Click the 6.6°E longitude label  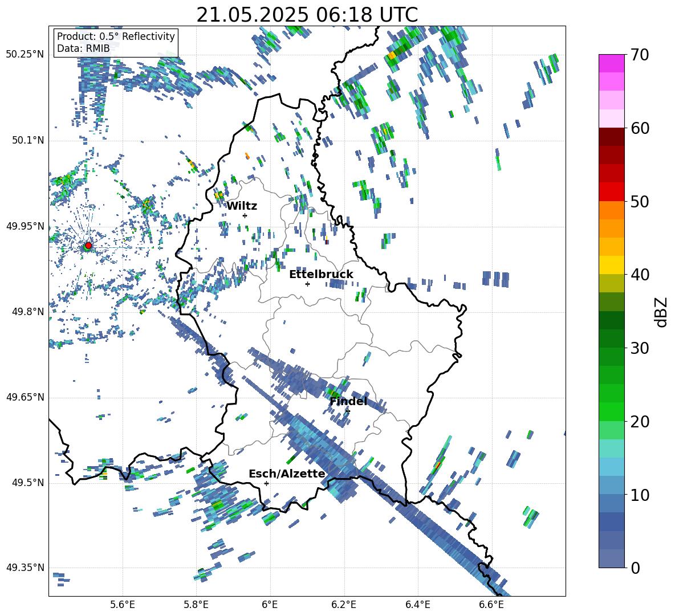click(491, 605)
